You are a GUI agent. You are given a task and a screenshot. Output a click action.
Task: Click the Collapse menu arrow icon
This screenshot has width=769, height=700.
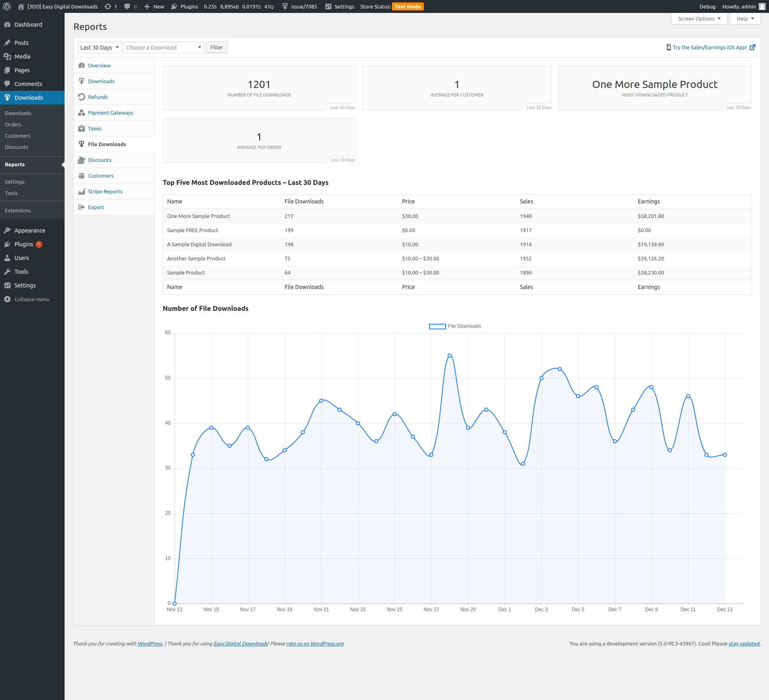coord(7,299)
